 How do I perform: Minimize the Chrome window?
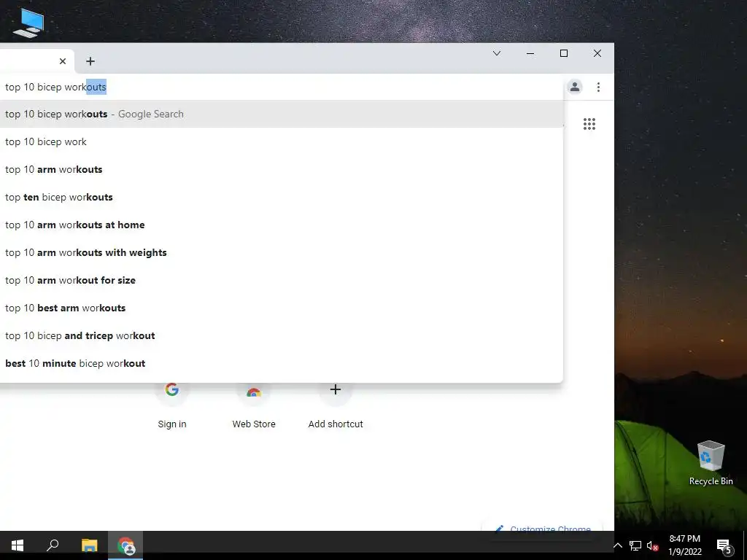(x=530, y=53)
